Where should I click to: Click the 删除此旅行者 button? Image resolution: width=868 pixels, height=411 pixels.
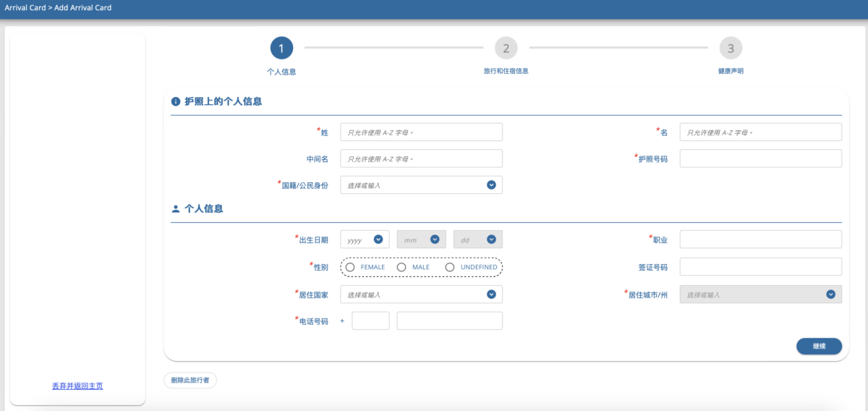(190, 380)
